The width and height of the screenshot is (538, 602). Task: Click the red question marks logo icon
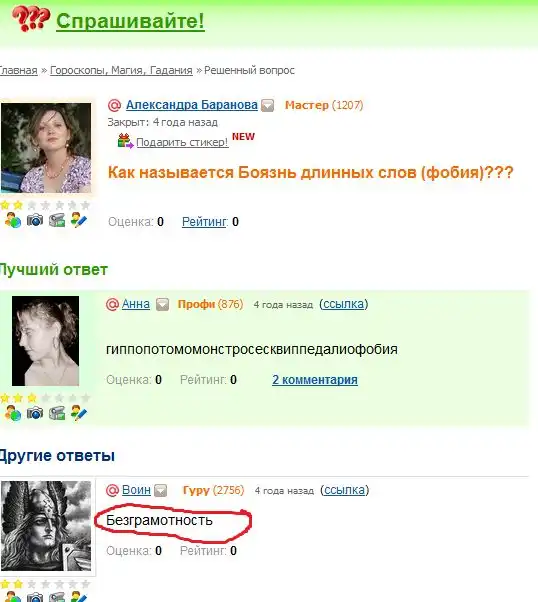30,19
